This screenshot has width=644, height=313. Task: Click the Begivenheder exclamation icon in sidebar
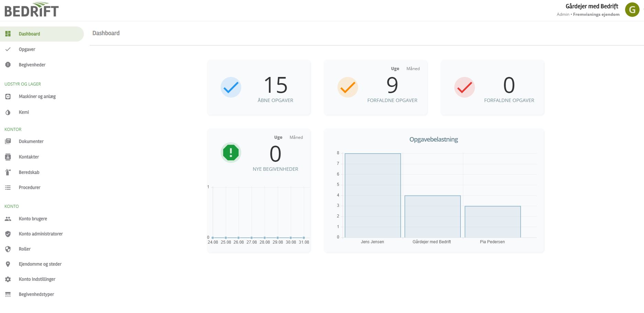(x=8, y=65)
